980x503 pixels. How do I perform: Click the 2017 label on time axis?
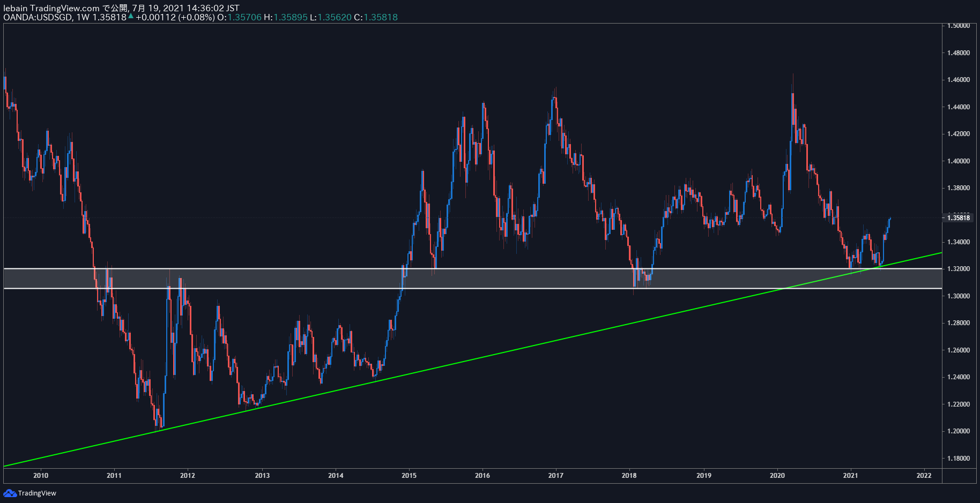tap(556, 476)
